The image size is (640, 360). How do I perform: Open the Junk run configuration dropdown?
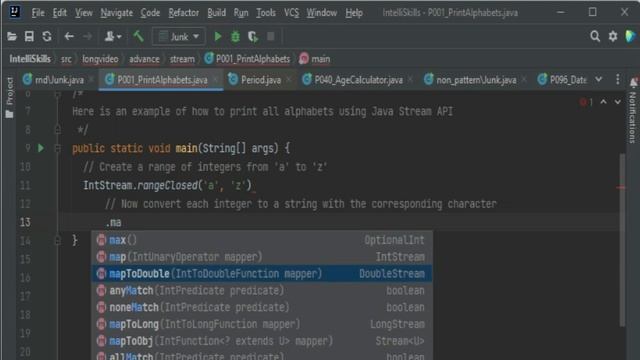[179, 37]
